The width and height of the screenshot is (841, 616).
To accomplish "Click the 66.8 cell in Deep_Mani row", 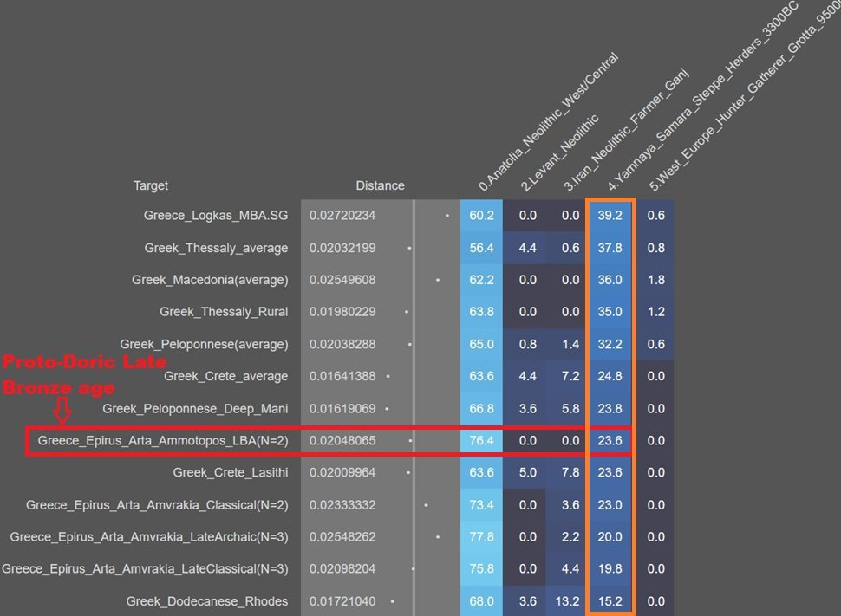I will click(482, 409).
